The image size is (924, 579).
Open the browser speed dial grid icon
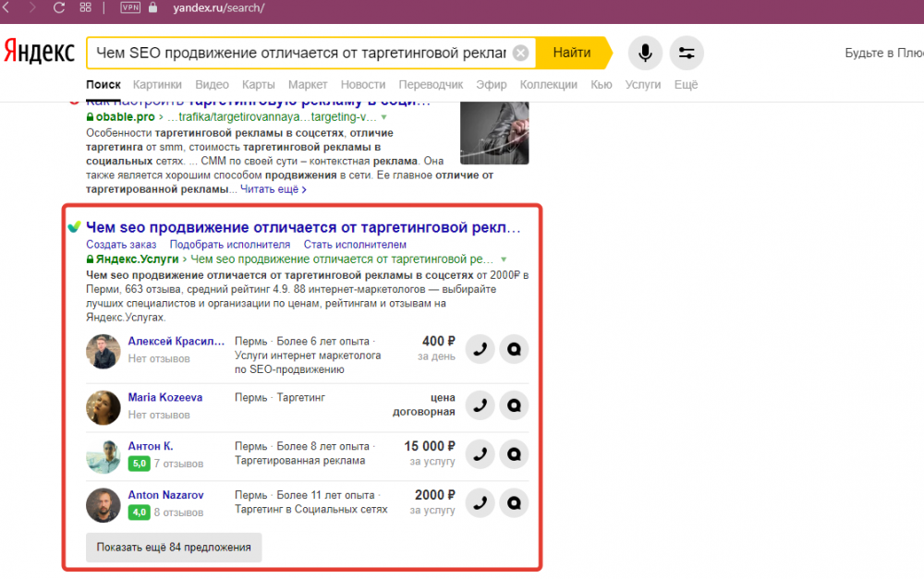(85, 7)
